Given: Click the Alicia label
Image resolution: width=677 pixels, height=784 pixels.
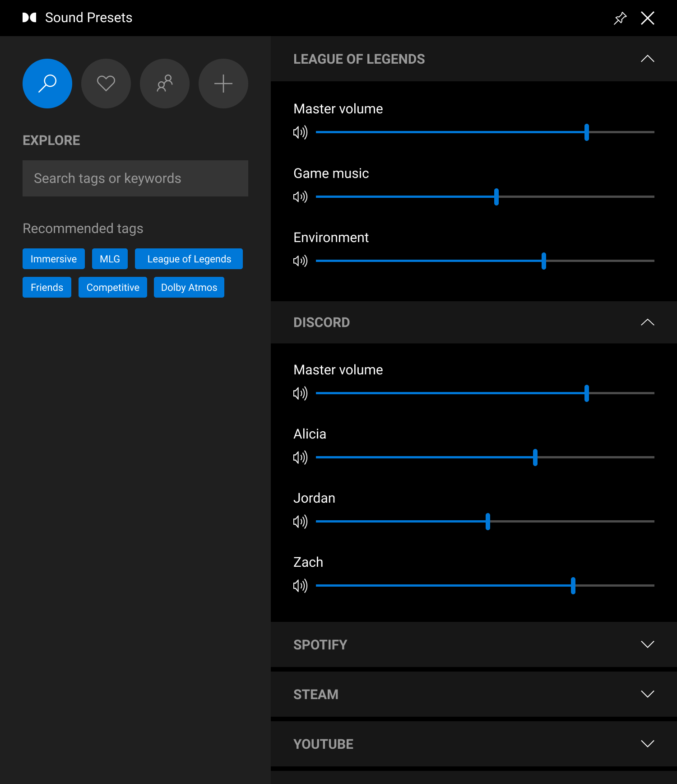Looking at the screenshot, I should click(x=310, y=434).
